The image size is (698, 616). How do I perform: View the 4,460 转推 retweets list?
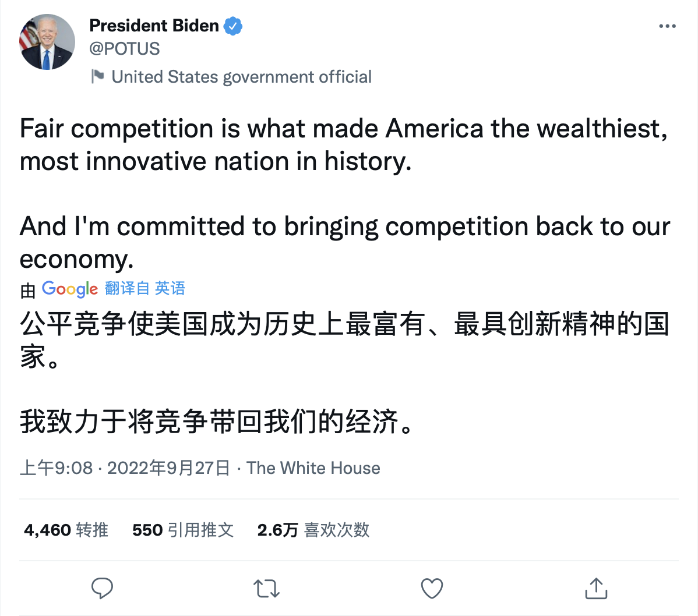click(66, 530)
